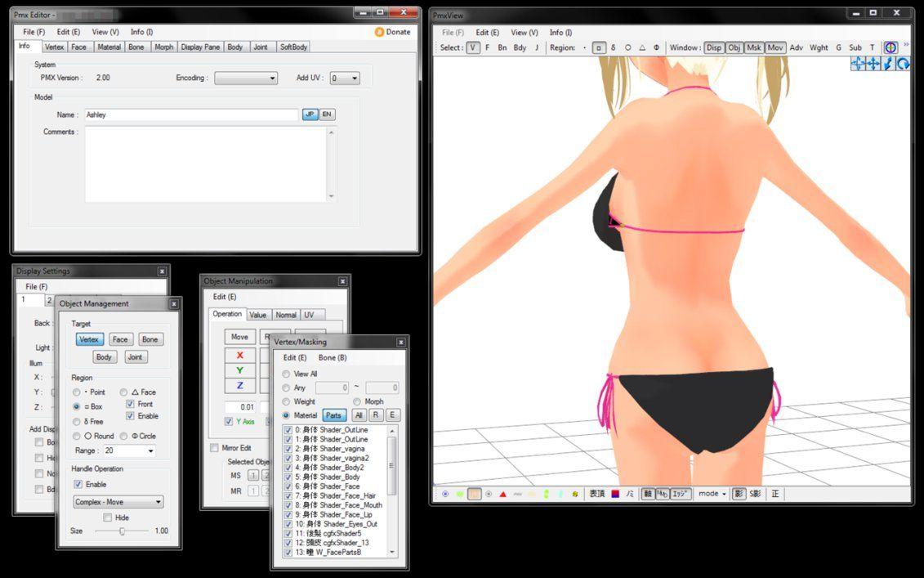Switch to the Normal tab in Object Manipulation
This screenshot has height=578, width=924.
point(286,315)
